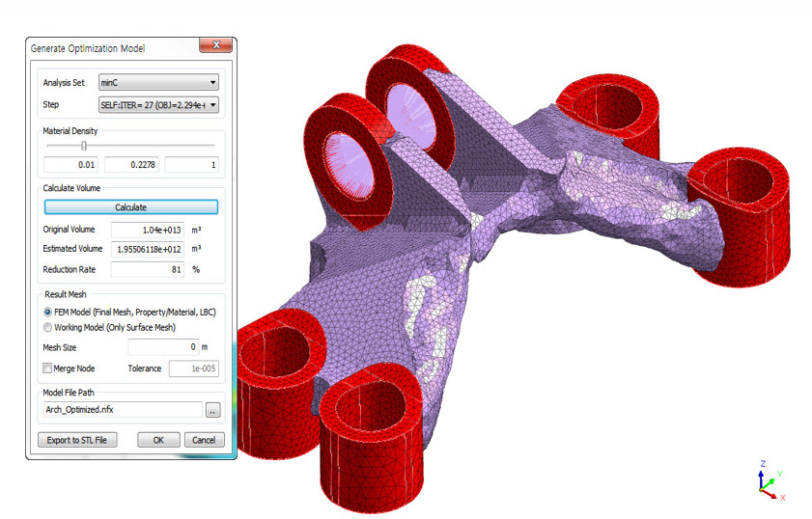
Task: Open the Analysis Set dropdown
Action: click(x=158, y=83)
